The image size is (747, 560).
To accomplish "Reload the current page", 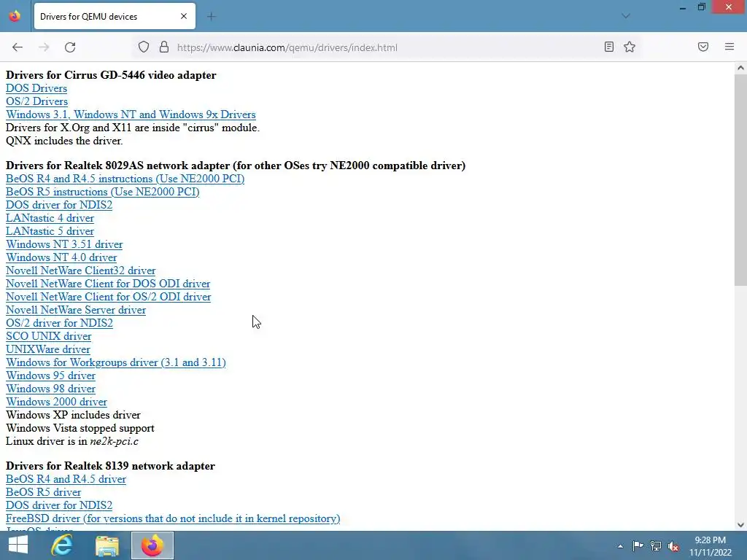I will click(70, 47).
